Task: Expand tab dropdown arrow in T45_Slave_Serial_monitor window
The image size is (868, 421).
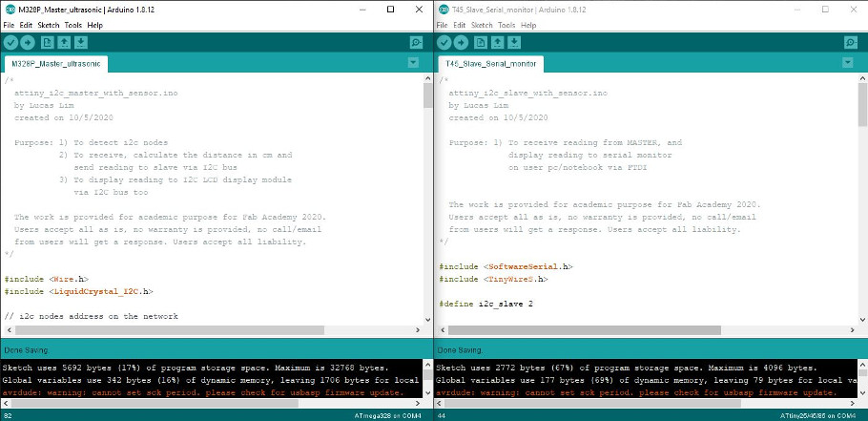Action: coord(848,63)
